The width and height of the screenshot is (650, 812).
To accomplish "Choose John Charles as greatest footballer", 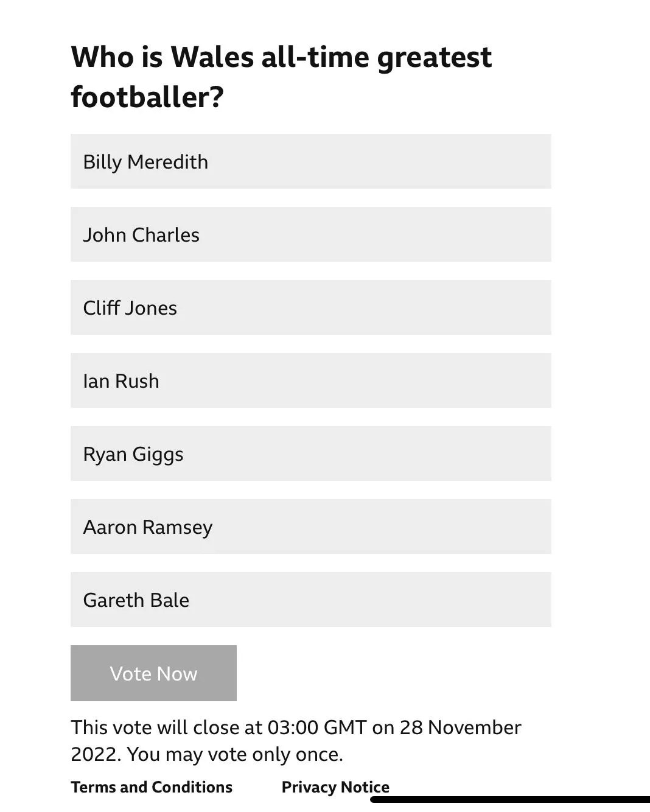I will pyautogui.click(x=310, y=234).
